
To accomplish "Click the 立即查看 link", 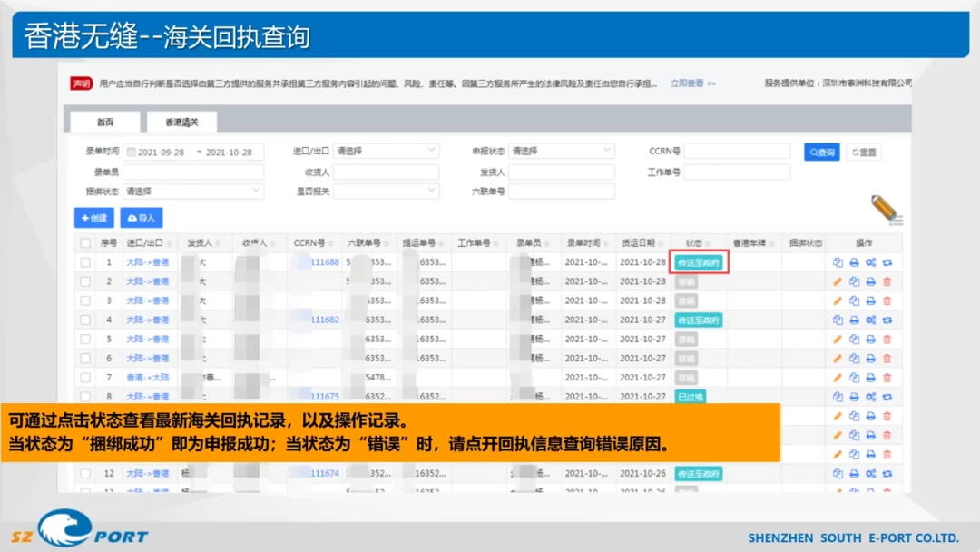I will [690, 83].
